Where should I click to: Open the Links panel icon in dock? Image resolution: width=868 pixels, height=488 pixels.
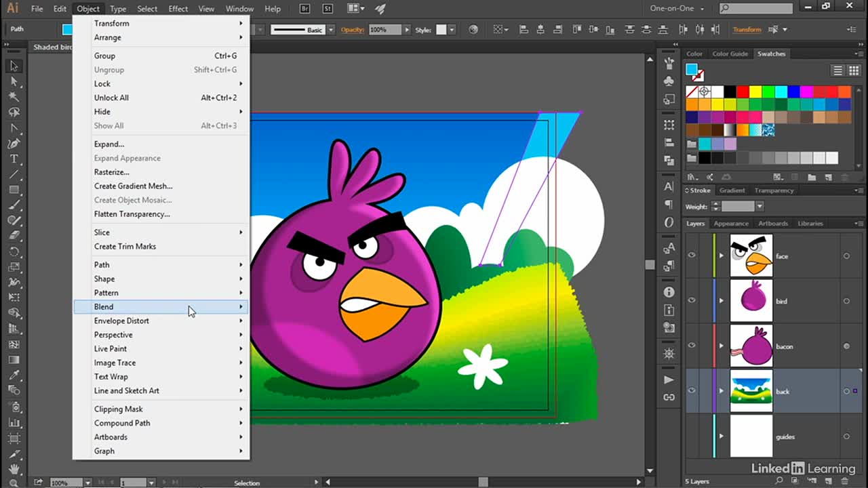pos(669,397)
